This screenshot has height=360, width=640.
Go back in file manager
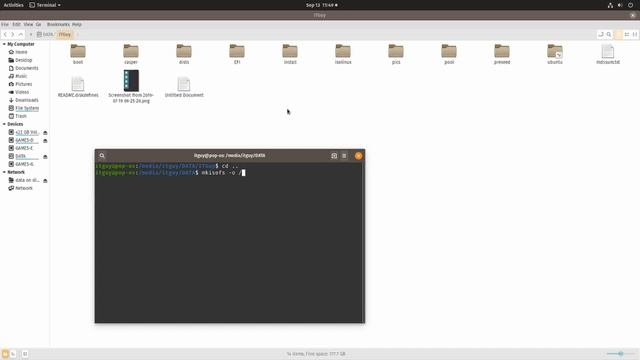click(5, 34)
